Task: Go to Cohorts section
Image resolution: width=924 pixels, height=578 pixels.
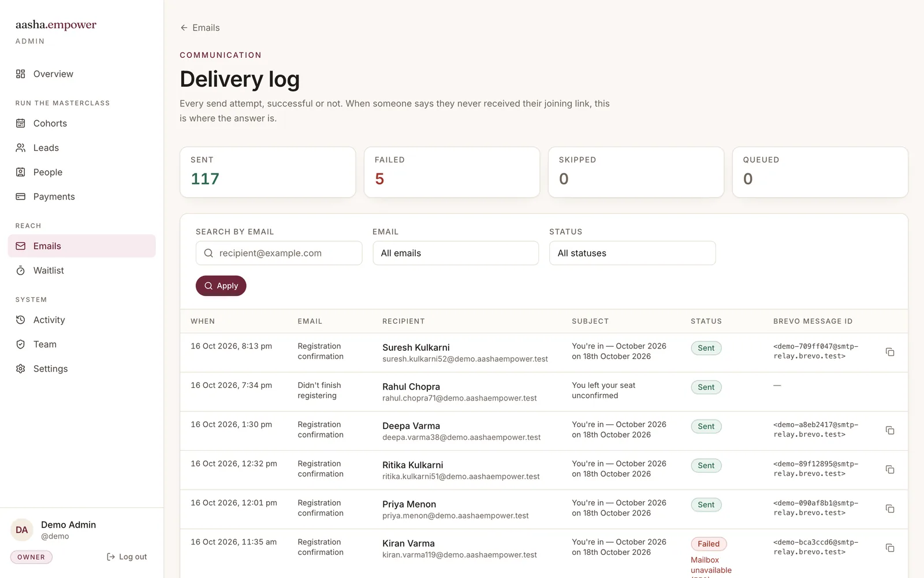Action: click(x=82, y=123)
